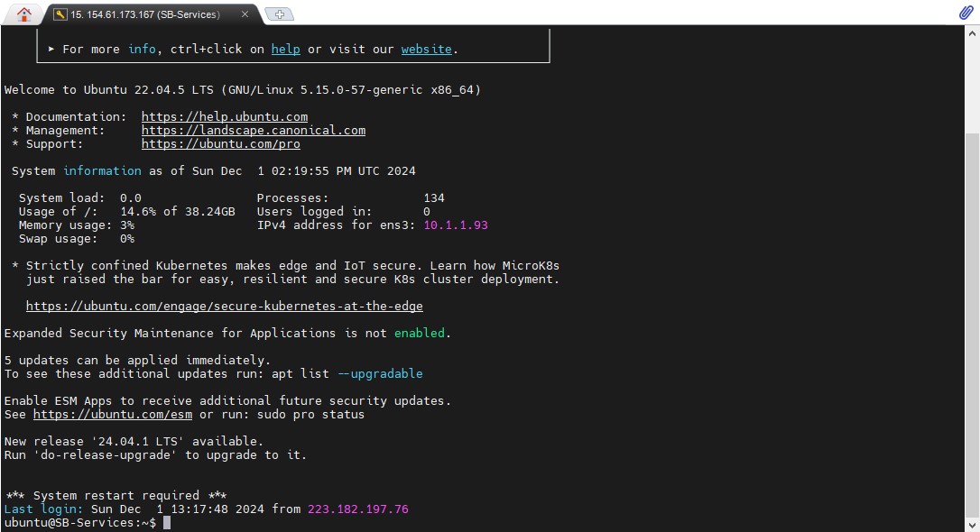Click the 'Processes:' value 134

tap(434, 198)
